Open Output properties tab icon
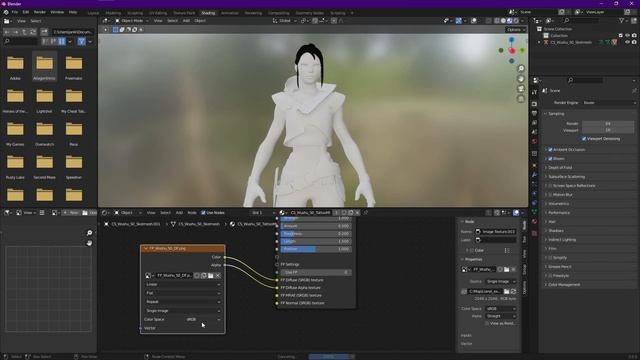 534,113
